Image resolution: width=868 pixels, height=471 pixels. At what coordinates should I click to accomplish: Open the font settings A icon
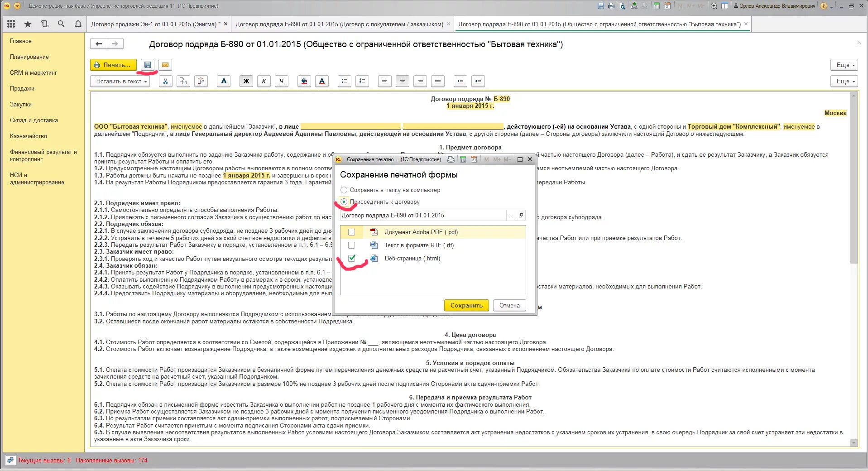click(x=224, y=81)
